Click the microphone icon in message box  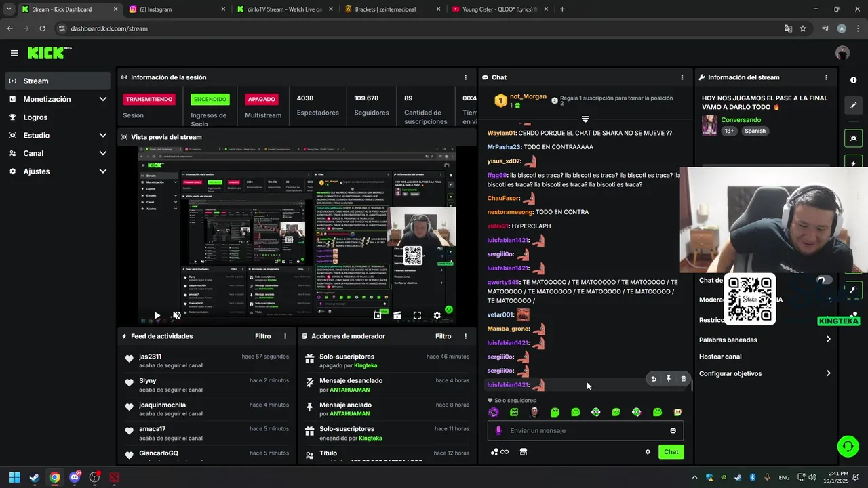(x=498, y=430)
